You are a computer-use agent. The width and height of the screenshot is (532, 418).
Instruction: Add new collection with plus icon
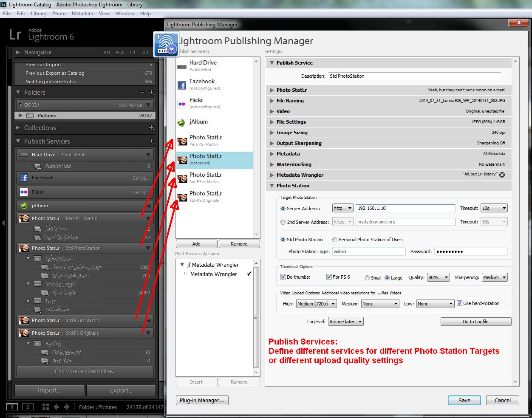[x=152, y=128]
